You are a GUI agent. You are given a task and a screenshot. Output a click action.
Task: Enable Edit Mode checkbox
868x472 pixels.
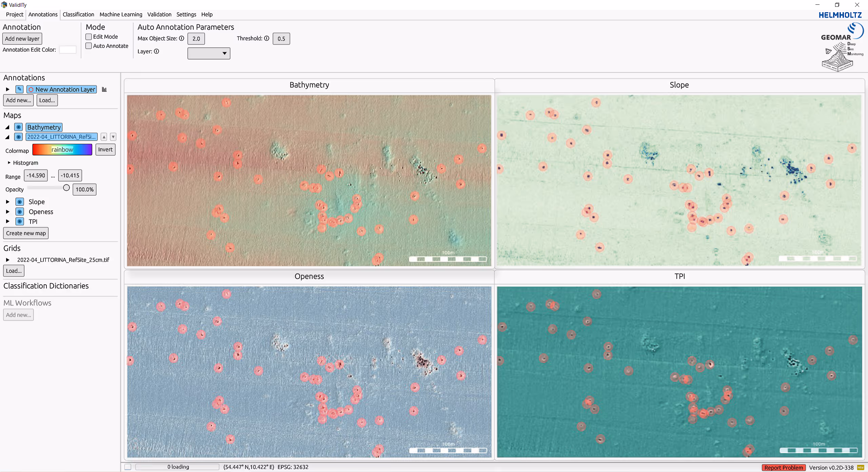[x=89, y=37]
